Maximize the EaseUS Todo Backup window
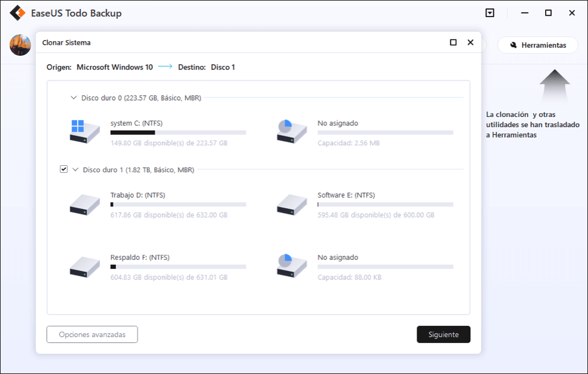Screen dimensions: 588x374 pos(548,13)
